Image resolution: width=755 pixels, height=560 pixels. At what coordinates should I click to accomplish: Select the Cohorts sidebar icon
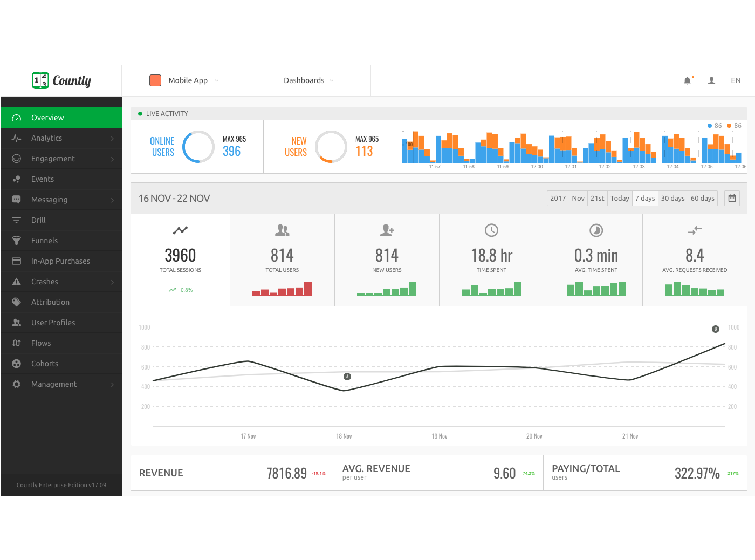[x=17, y=364]
